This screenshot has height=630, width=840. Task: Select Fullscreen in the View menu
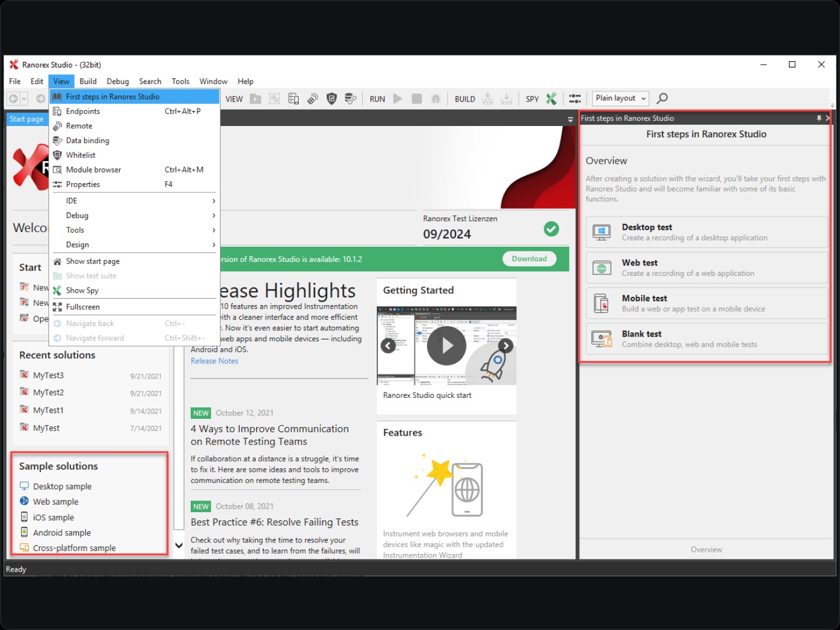pyautogui.click(x=134, y=306)
